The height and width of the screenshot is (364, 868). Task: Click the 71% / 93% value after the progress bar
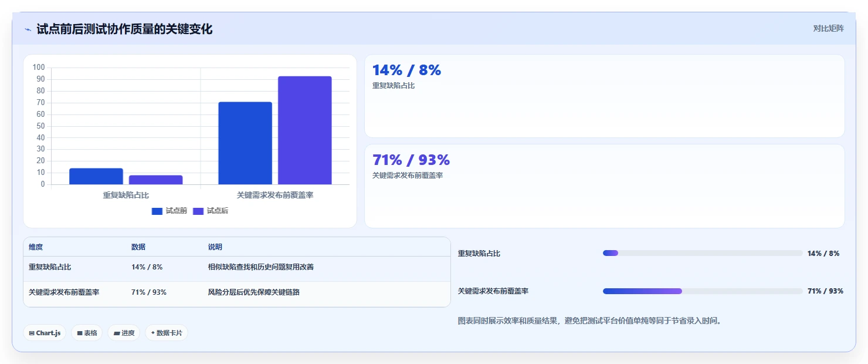point(825,291)
